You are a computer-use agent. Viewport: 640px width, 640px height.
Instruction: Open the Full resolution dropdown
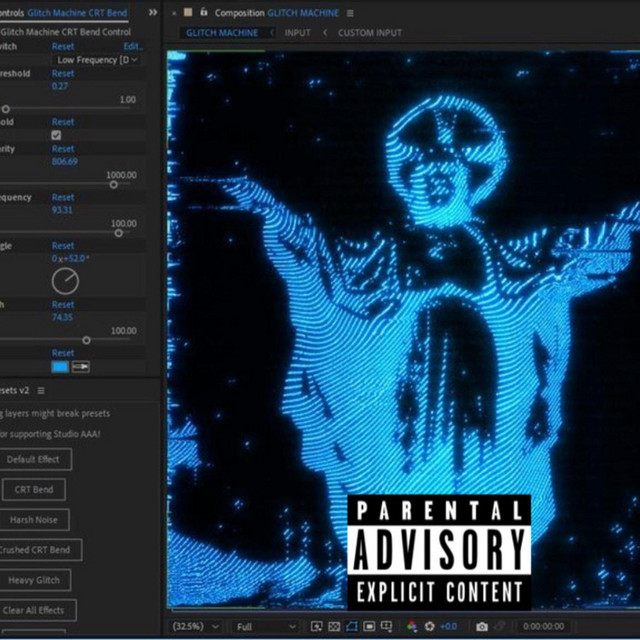[262, 627]
